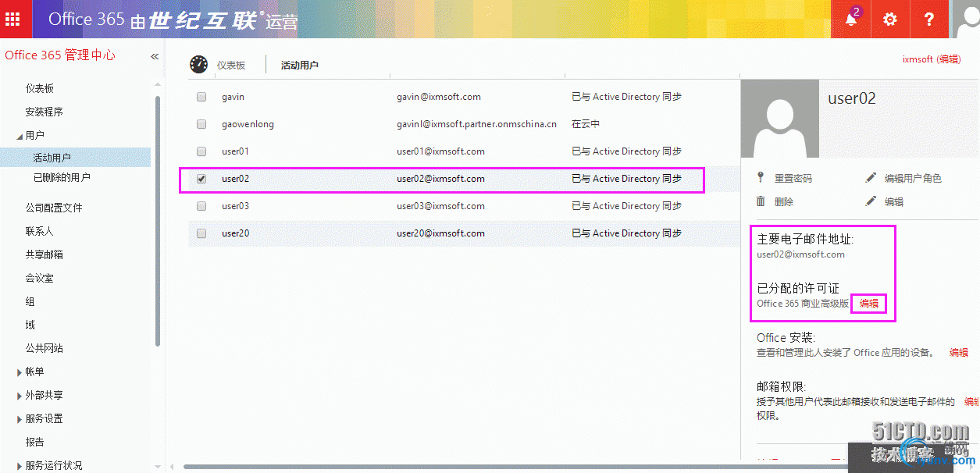Check the user20 checkbox
This screenshot has width=980, height=473.
(x=201, y=233)
